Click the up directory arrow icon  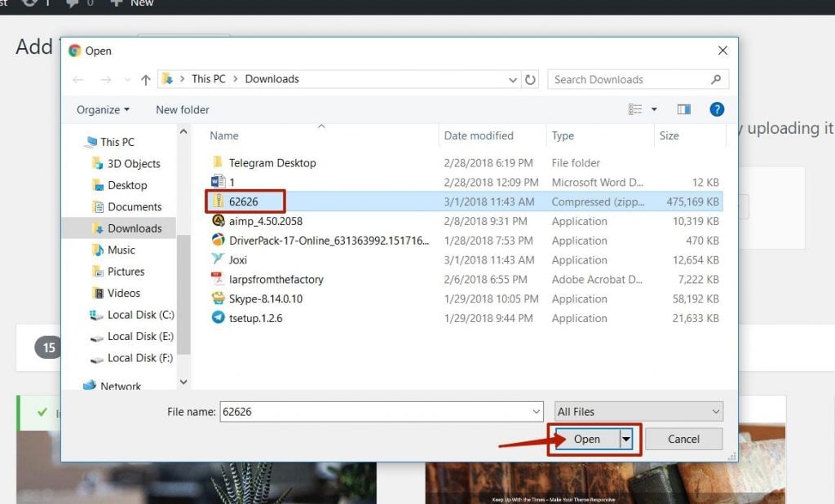coord(146,80)
